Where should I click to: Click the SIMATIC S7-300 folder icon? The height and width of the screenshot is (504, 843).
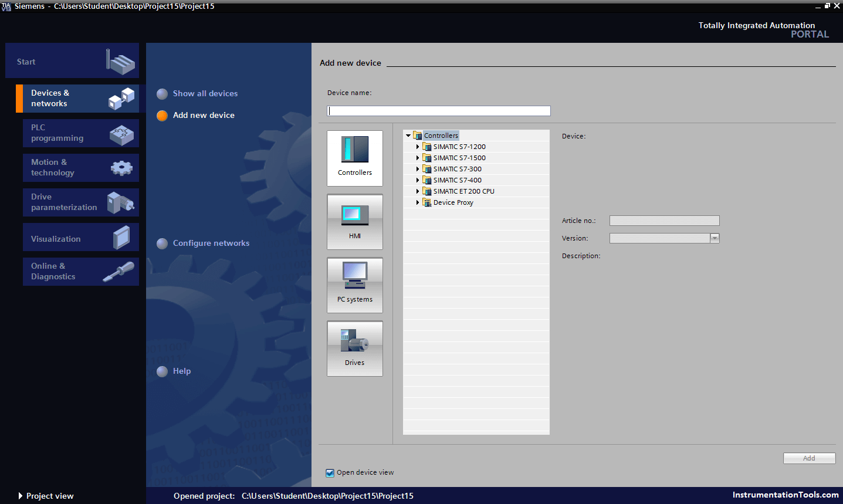coord(427,169)
